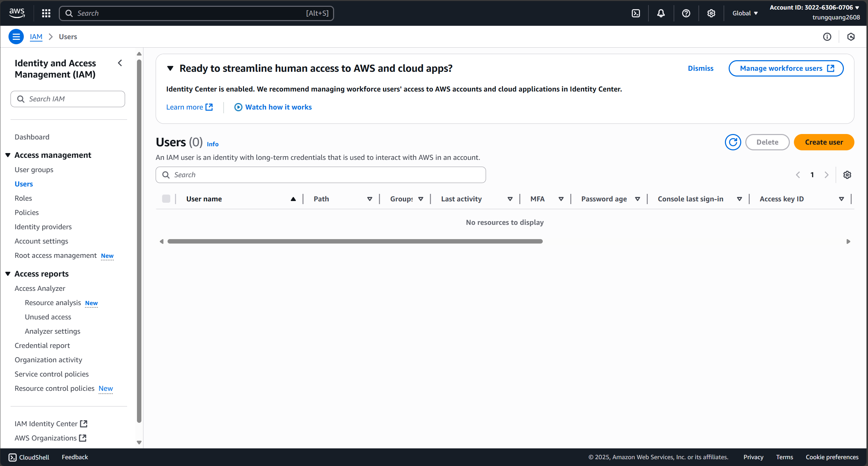The width and height of the screenshot is (868, 466).
Task: Sort by Password age column arrow
Action: pyautogui.click(x=637, y=199)
